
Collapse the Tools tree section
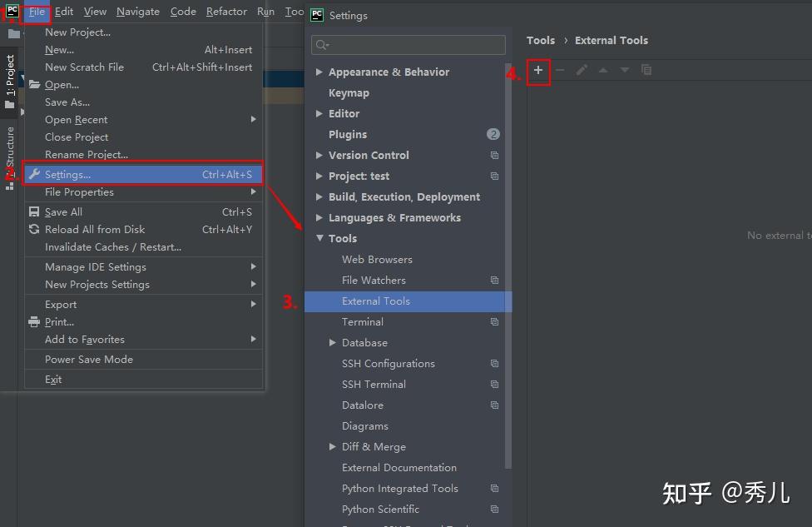(319, 239)
